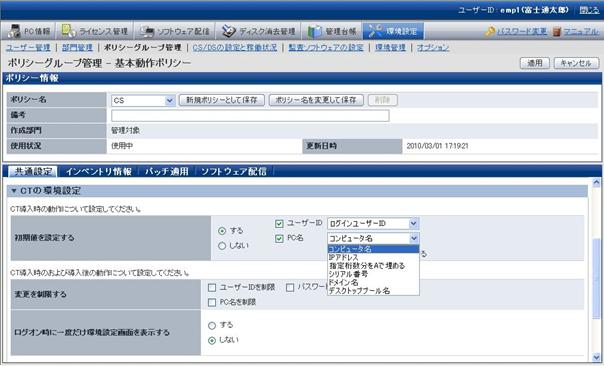Select しない for 初期値を設定する
Viewport: 604px width, 366px height.
[x=222, y=246]
